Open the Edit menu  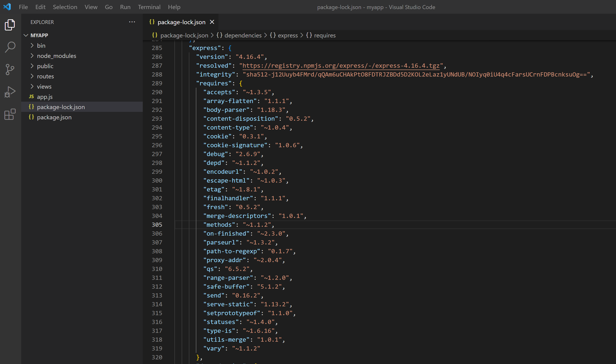40,7
